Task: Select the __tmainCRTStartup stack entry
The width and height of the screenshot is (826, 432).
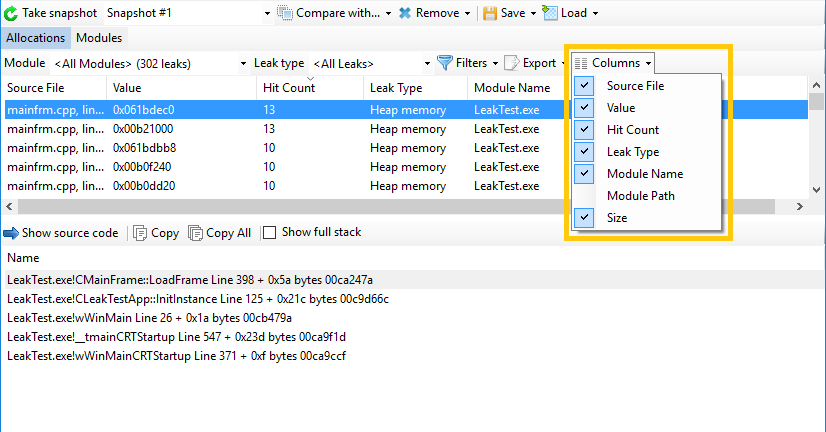Action: coord(176,337)
